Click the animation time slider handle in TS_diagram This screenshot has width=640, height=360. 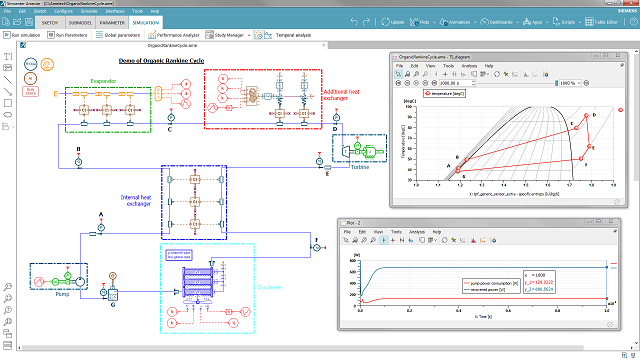click(x=556, y=83)
